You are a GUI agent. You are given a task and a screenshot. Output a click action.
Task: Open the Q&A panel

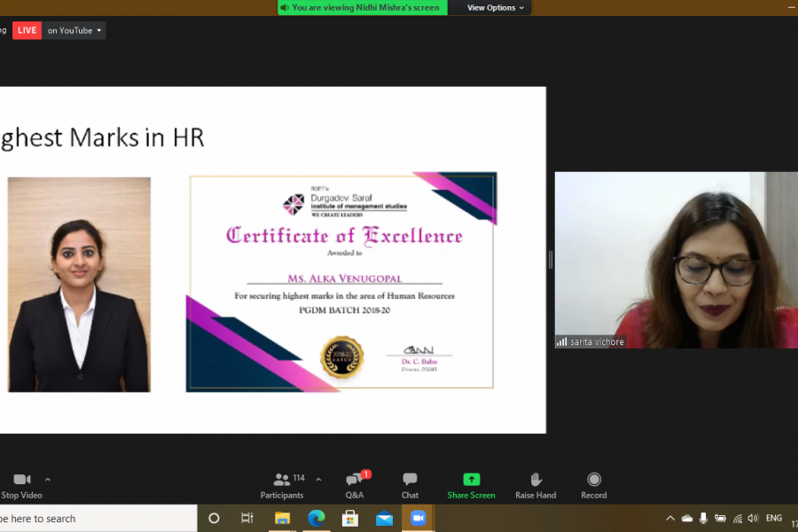pos(354,486)
